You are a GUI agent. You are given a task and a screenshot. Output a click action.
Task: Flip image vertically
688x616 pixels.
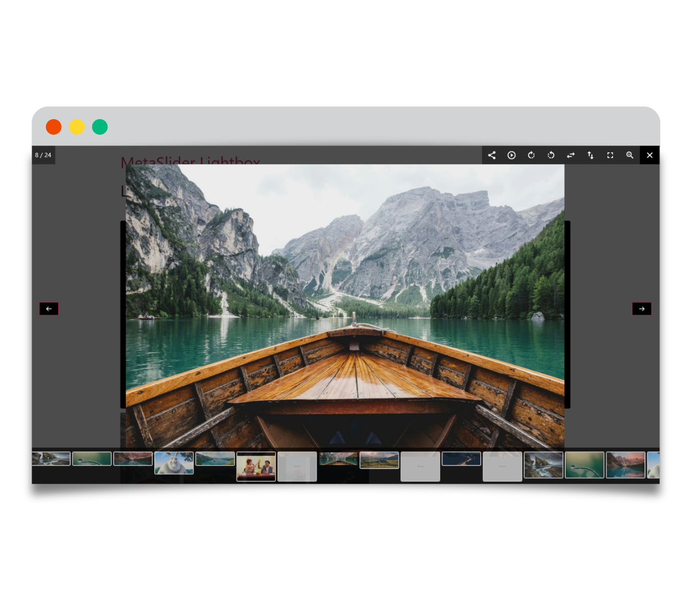[x=591, y=155]
